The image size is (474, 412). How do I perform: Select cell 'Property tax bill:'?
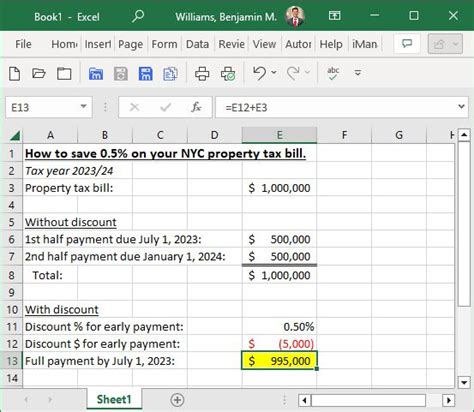[x=69, y=188]
